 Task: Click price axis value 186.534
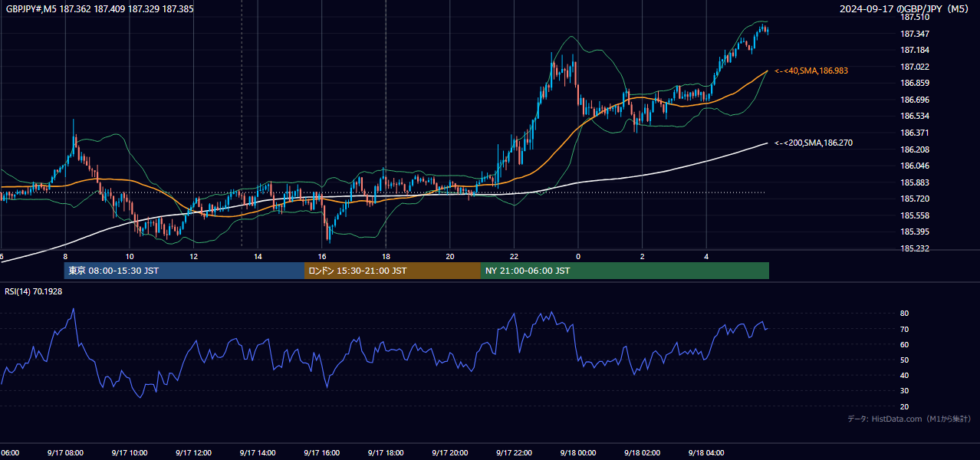pyautogui.click(x=915, y=116)
